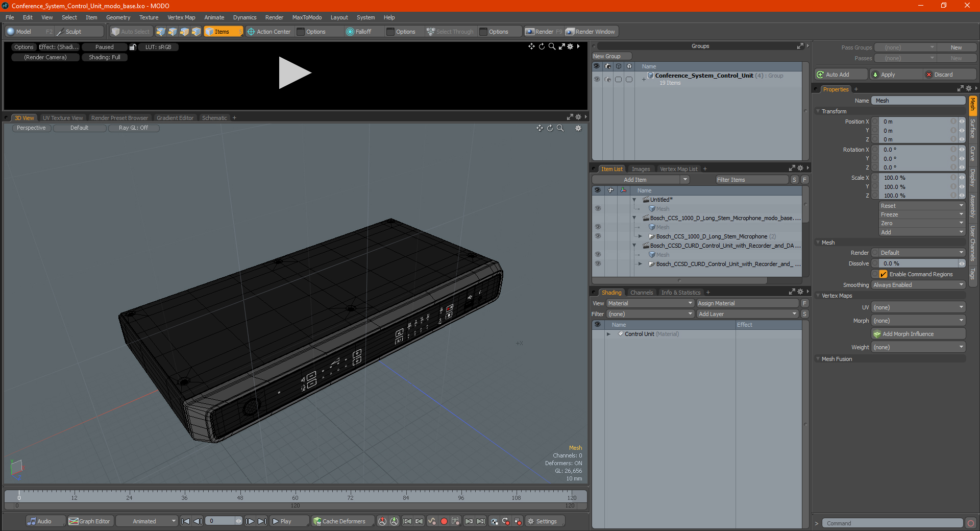Expand the Conference_System_Control_Unit group

point(644,79)
